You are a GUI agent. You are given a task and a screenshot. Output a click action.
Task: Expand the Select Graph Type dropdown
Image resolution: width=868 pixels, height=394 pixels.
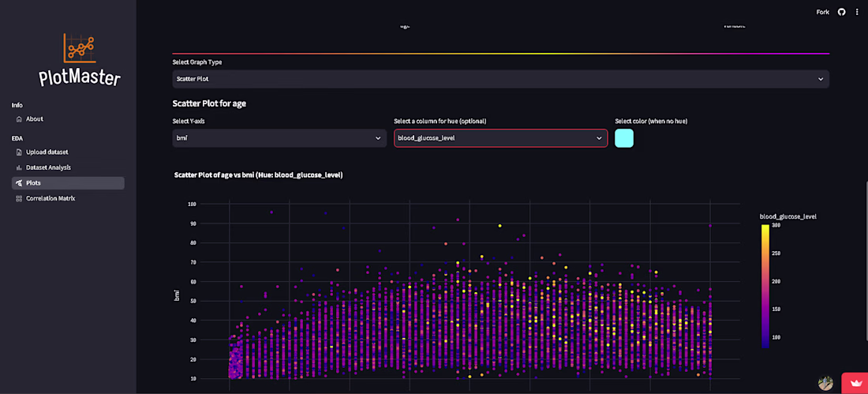[x=500, y=79]
